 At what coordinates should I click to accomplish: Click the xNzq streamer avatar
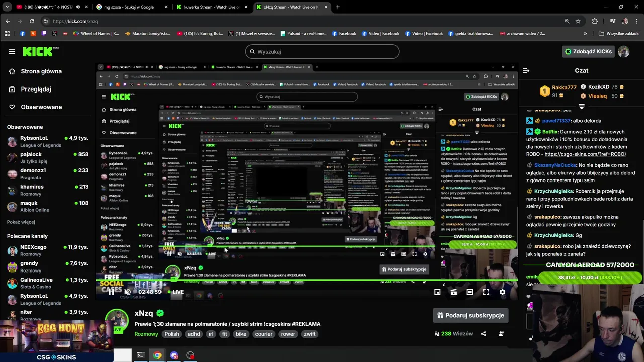click(117, 321)
